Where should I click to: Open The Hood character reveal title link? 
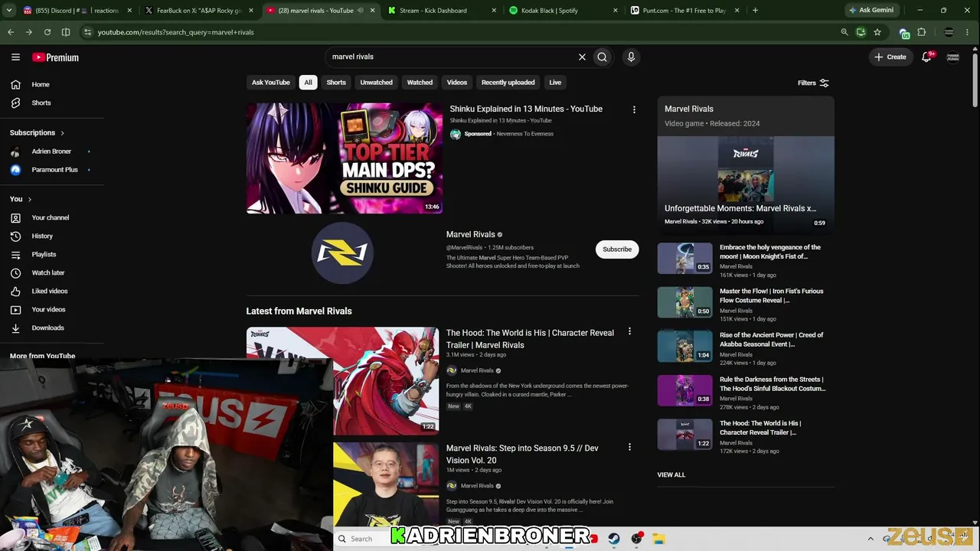pos(530,339)
